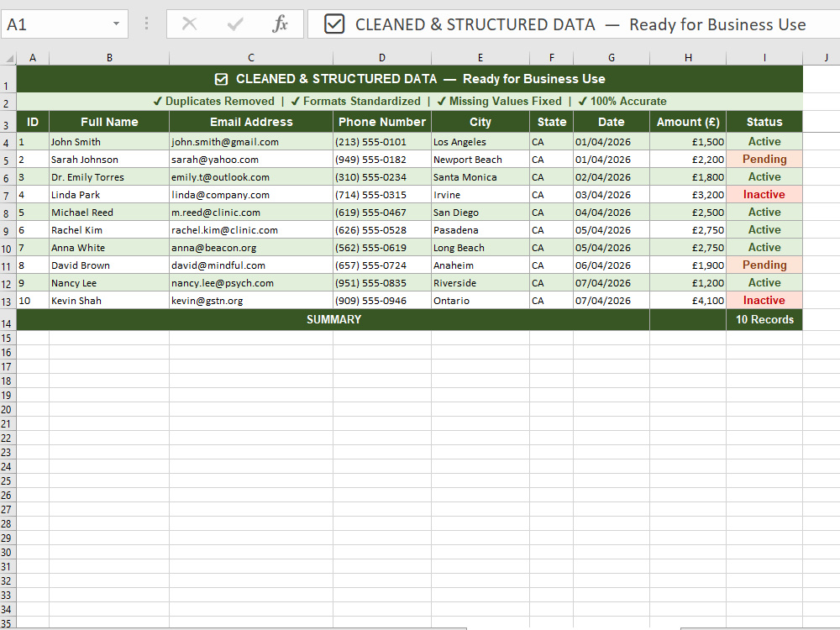The image size is (840, 630).
Task: Select Linda Park's Inactive status cell
Action: coord(764,194)
